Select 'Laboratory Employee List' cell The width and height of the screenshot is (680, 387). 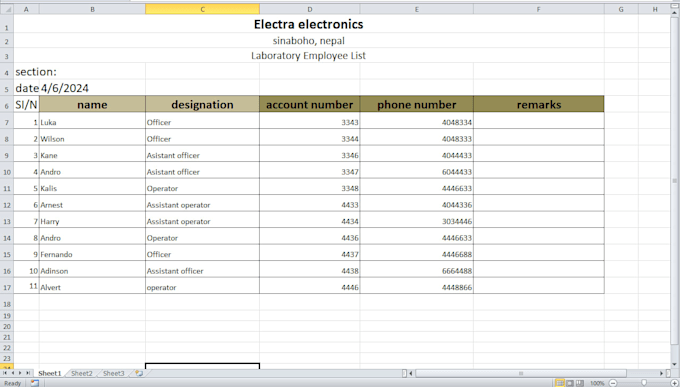308,56
